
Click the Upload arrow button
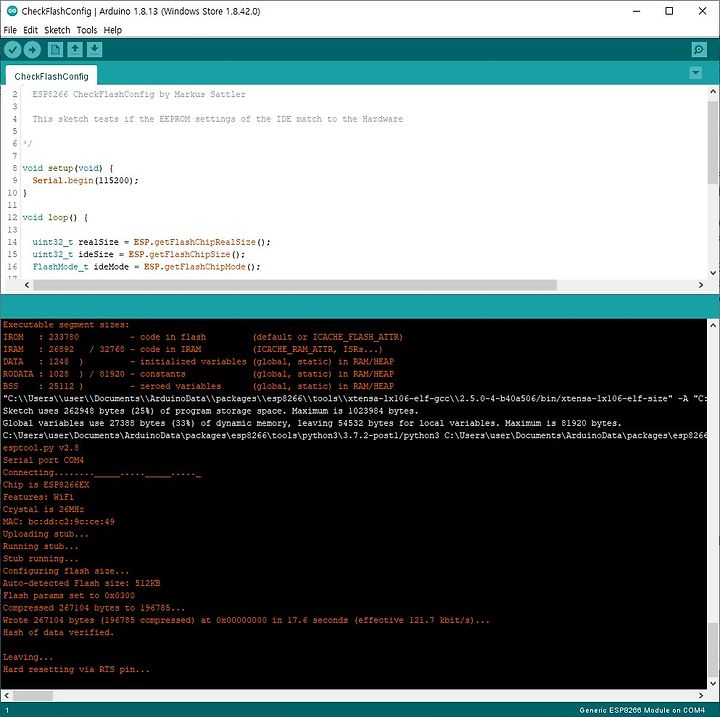(x=32, y=50)
